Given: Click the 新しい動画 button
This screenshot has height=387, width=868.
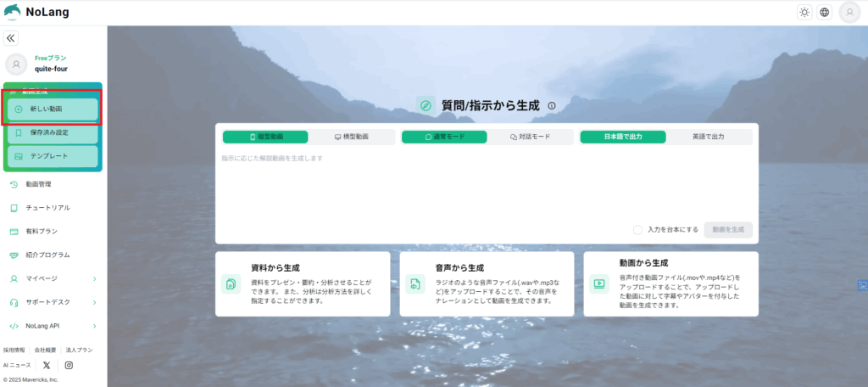Looking at the screenshot, I should (x=53, y=109).
